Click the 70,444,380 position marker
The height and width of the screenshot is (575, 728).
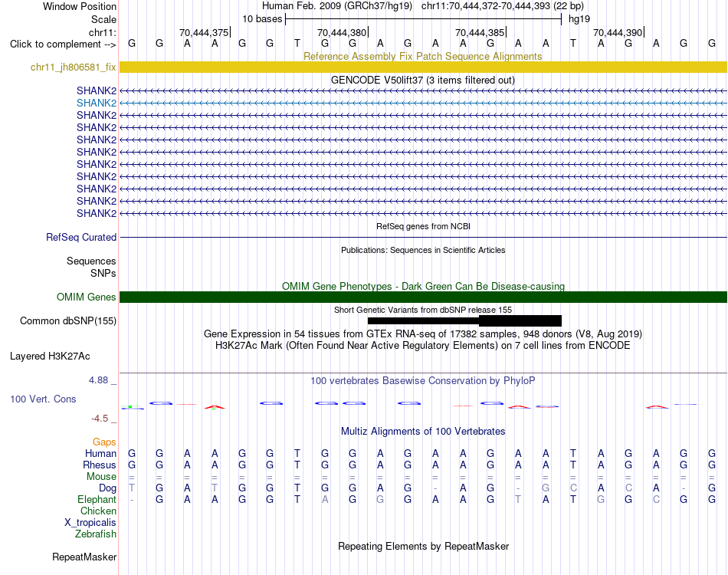point(343,32)
